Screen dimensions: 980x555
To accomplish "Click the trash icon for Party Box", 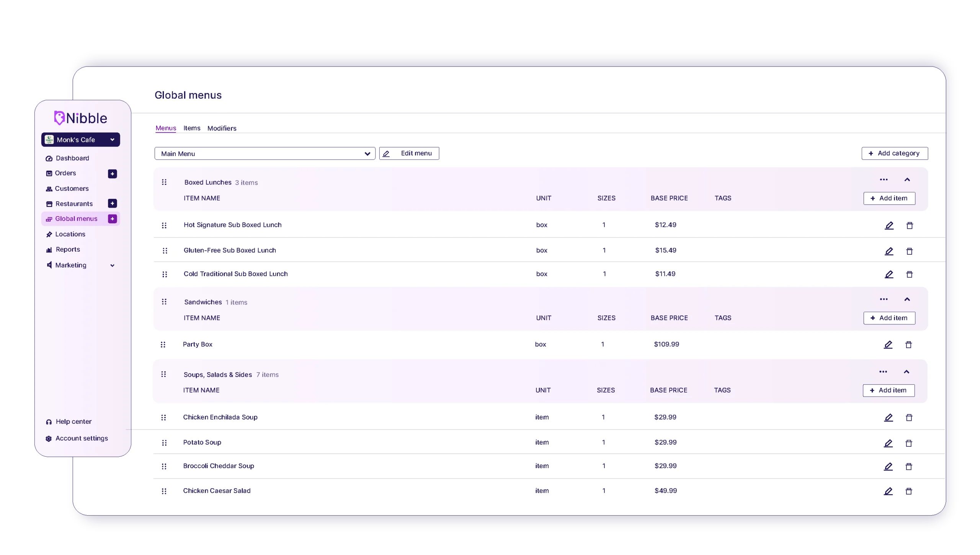I will [x=908, y=345].
